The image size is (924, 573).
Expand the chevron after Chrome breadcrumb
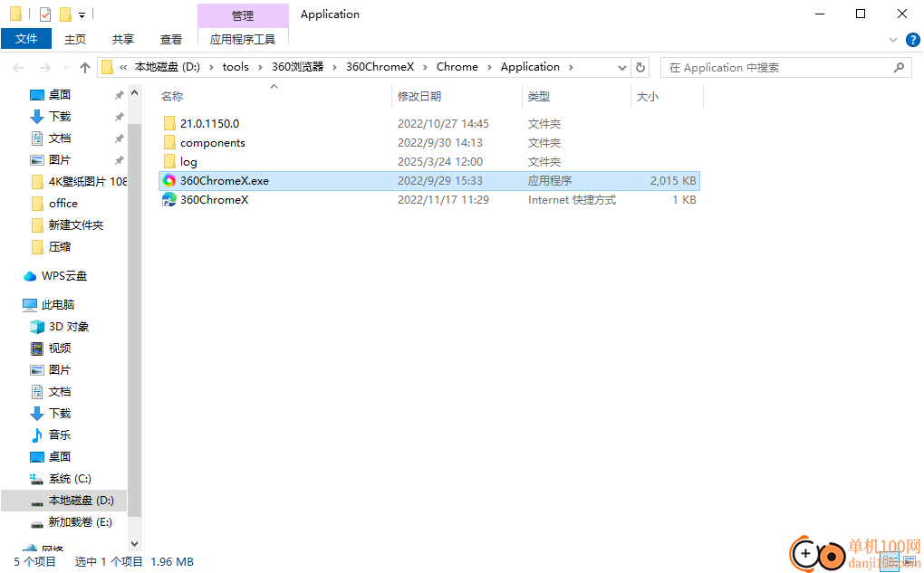pyautogui.click(x=489, y=67)
